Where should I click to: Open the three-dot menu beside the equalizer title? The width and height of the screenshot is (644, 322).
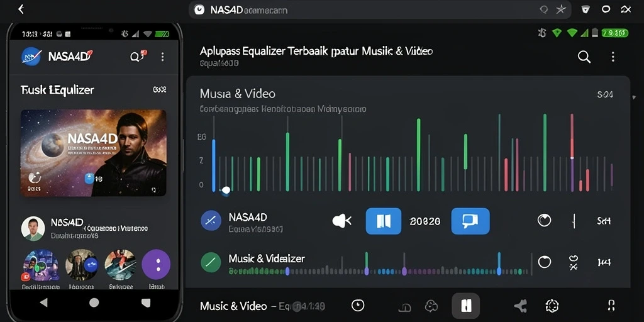613,57
